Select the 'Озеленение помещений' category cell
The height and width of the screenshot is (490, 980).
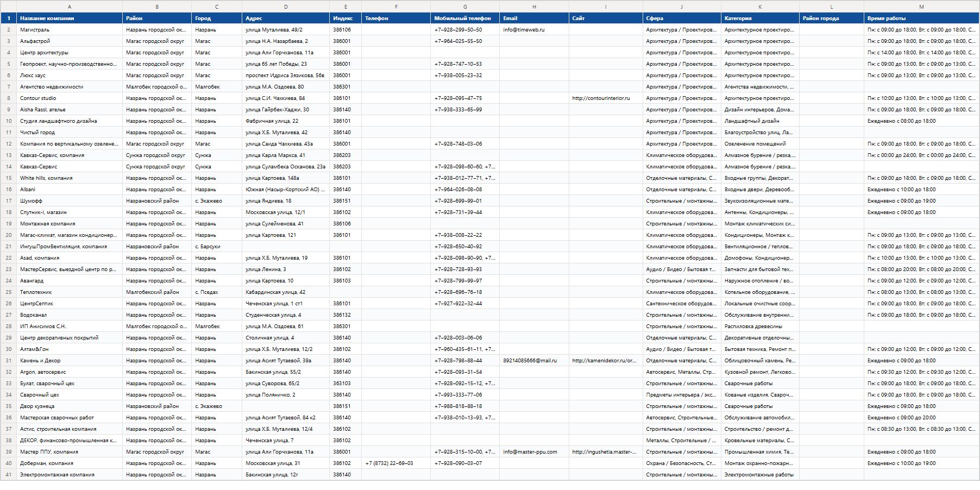pos(760,143)
